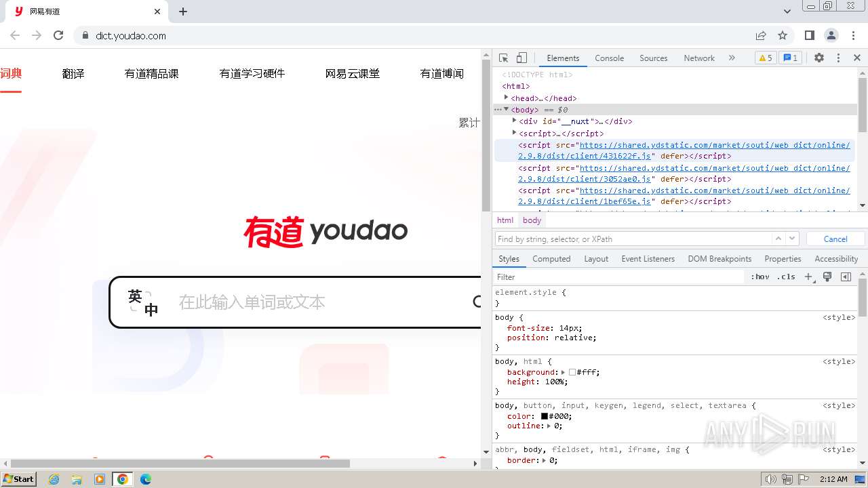This screenshot has width=868, height=488.
Task: Open the Computed styles tab
Action: pos(551,259)
